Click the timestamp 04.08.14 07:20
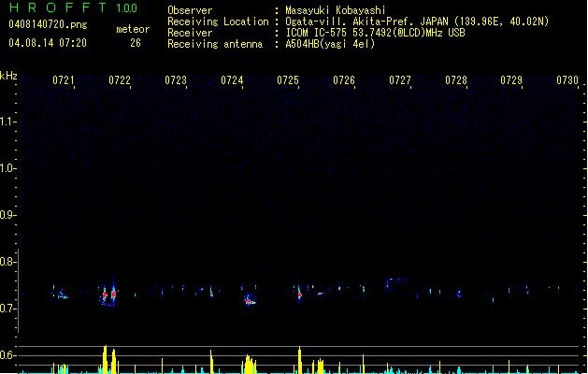 (48, 43)
